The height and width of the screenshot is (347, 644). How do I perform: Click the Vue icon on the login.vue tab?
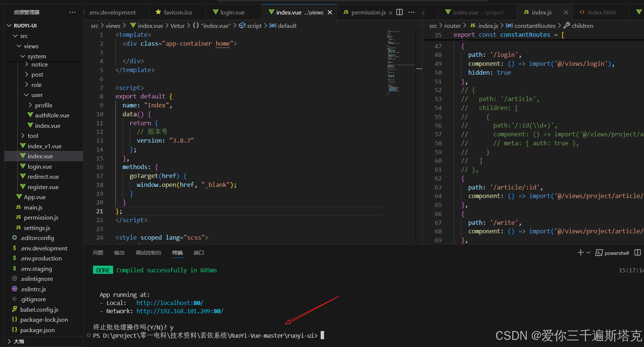point(215,12)
